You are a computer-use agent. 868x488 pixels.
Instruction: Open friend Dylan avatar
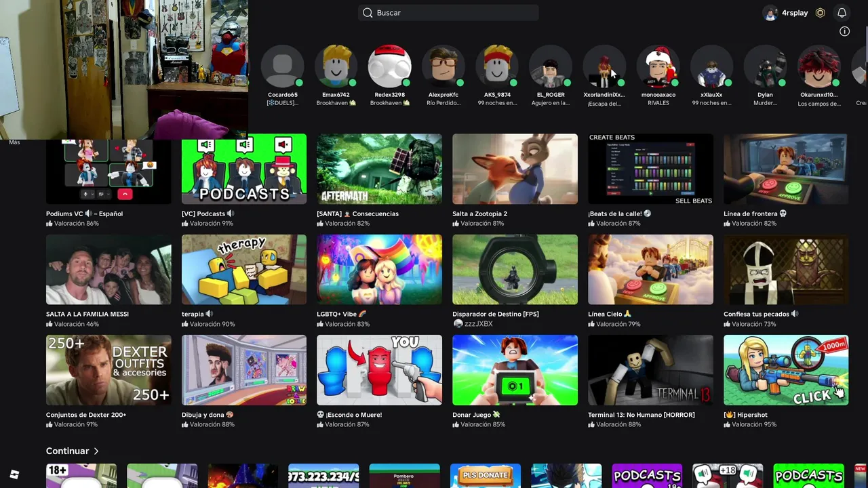coord(765,66)
